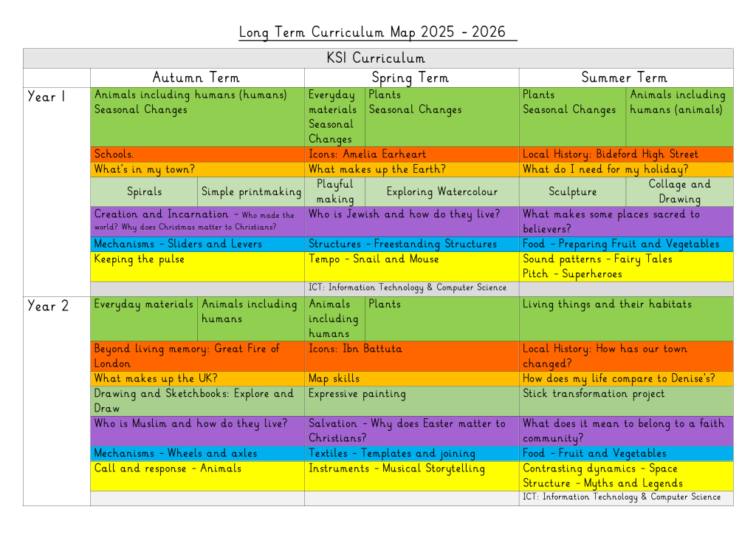The height and width of the screenshot is (535, 756).
Task: Click the Icons: Ibn Battuta cell
Action: pos(355,349)
